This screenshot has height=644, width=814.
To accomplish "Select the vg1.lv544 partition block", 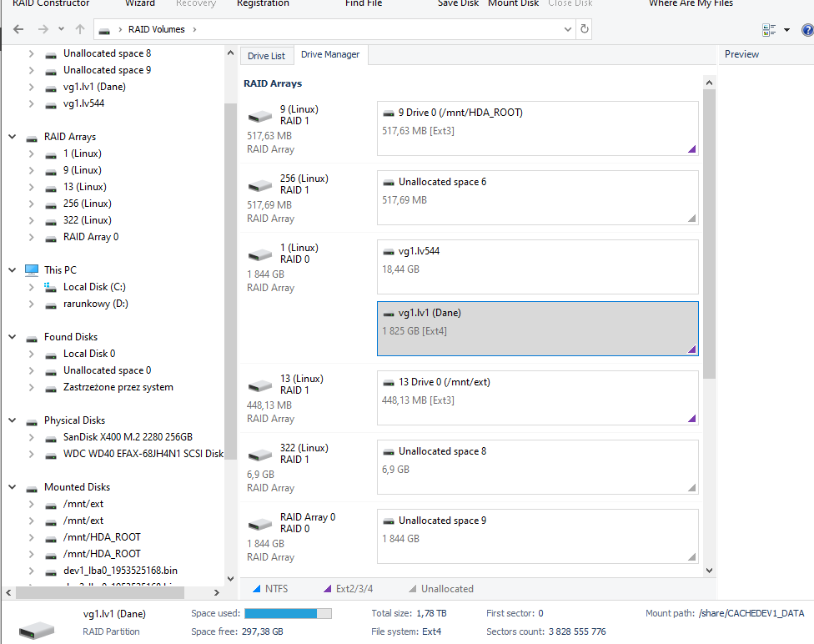I will (537, 267).
